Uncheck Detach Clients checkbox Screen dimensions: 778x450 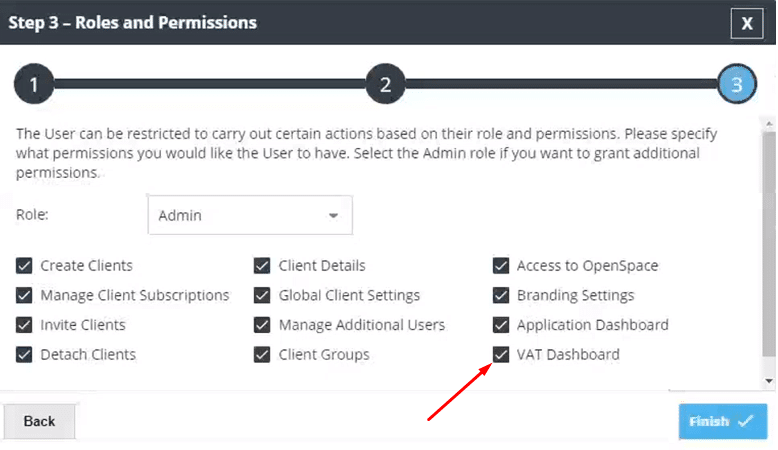click(x=24, y=354)
